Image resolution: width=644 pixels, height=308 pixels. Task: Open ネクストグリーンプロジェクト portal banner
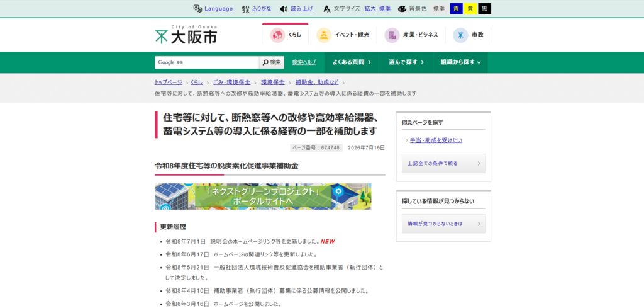(x=263, y=197)
